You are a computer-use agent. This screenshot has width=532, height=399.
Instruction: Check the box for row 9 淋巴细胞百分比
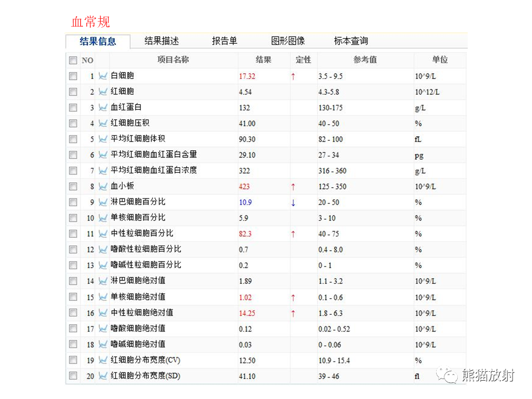(73, 202)
